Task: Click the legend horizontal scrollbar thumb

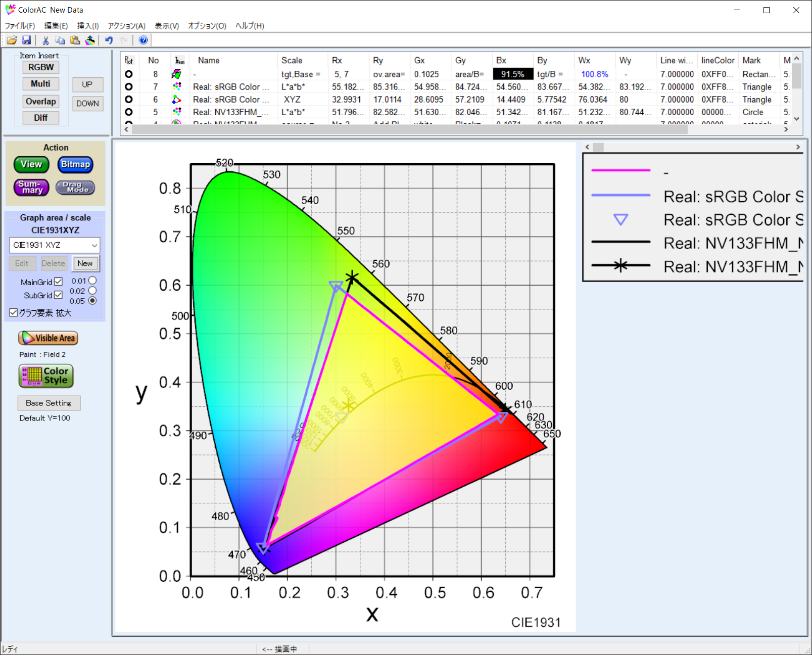Action: (598, 147)
